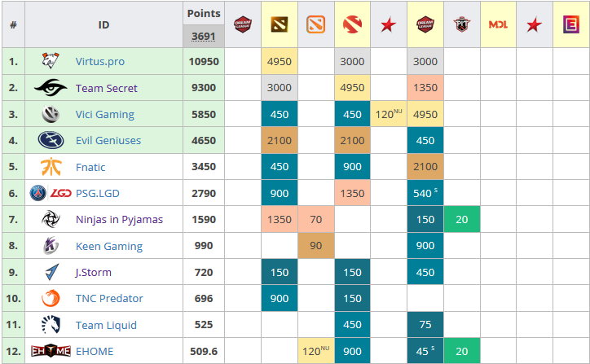Click the TNC Predator logo
This screenshot has height=364, width=590.
(x=51, y=298)
